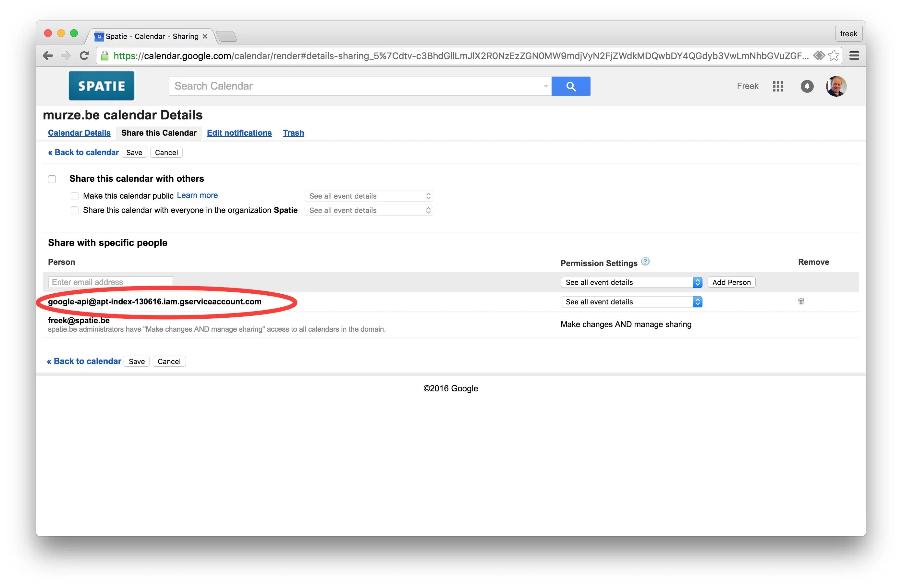The height and width of the screenshot is (588, 902).
Task: Switch to Calendar Details tab
Action: 79,133
